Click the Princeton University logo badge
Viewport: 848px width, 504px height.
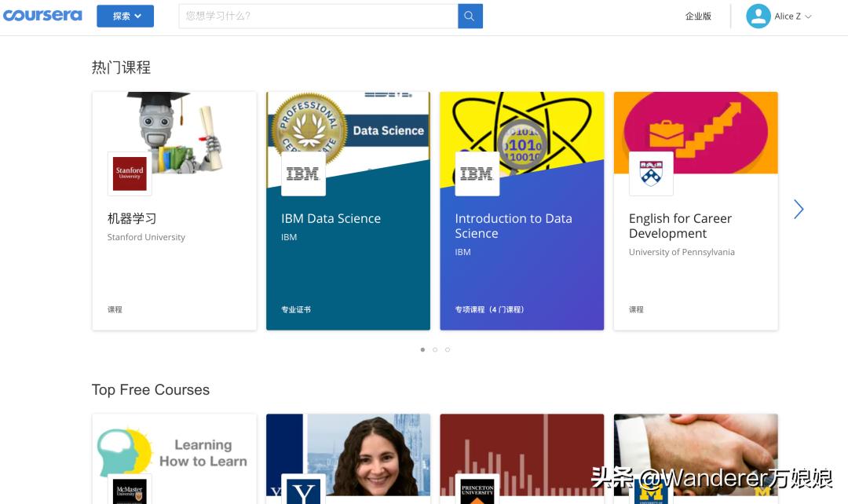(477, 489)
